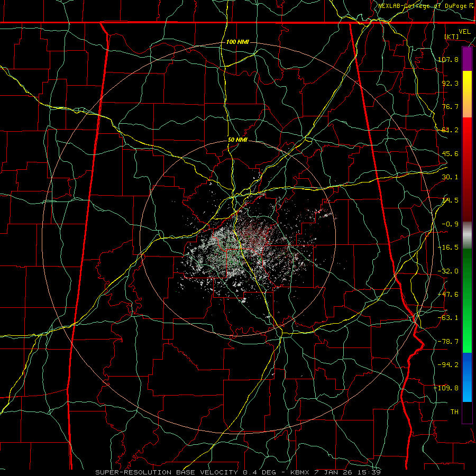Viewport: 476px width, 476px height.
Task: Click the 61.2 velocity scale value
Action: click(x=450, y=130)
